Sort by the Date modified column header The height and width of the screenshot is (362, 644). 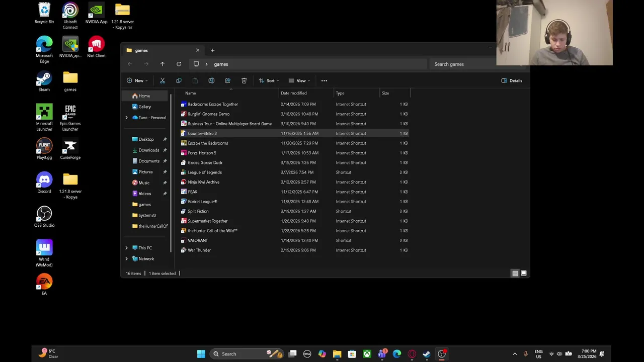pyautogui.click(x=306, y=93)
